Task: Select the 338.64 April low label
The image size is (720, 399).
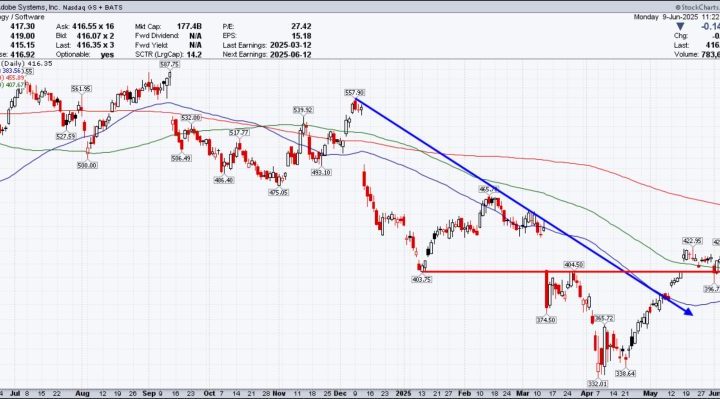Action: (x=625, y=374)
